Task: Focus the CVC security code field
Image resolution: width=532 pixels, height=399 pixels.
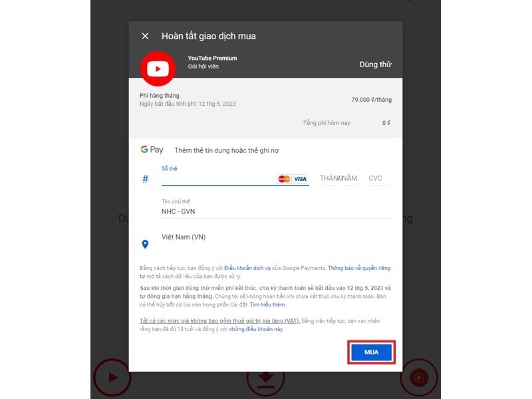Action: click(x=377, y=178)
